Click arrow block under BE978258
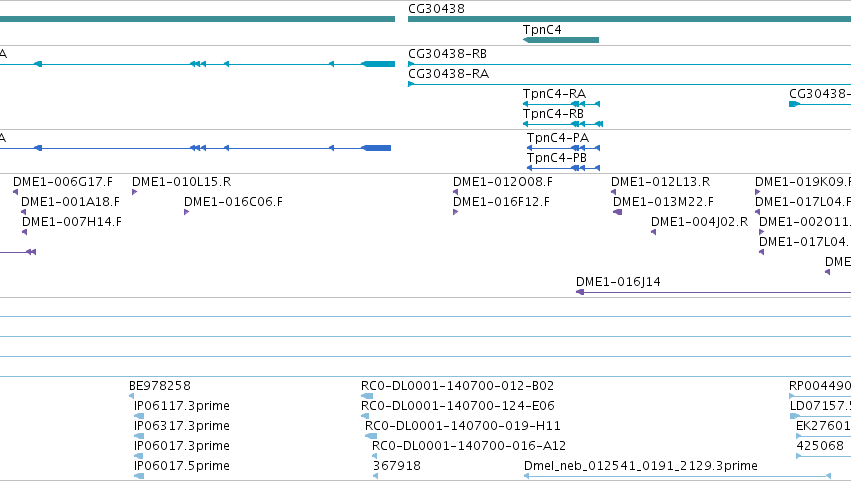This screenshot has height=481, width=851. point(131,396)
